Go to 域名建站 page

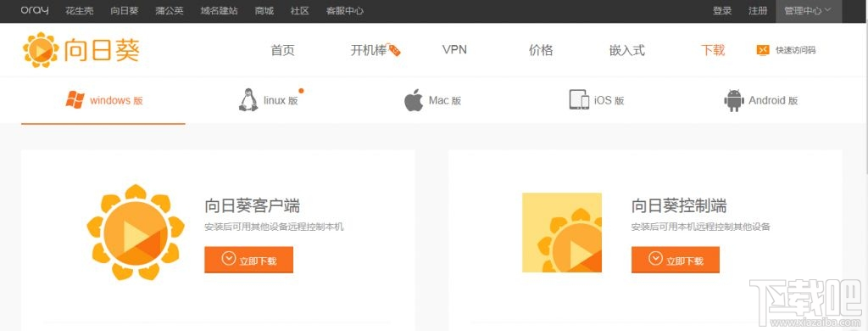(220, 10)
